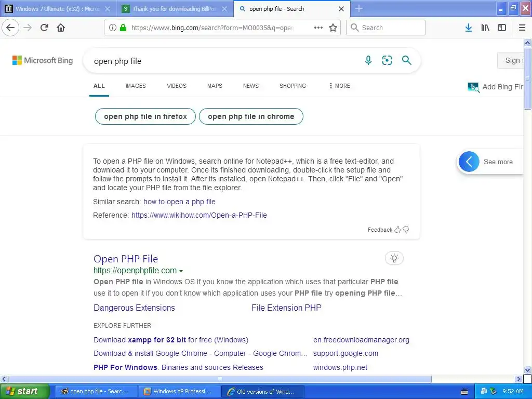Bookmark this page with the star
This screenshot has height=399, width=532.
coord(333,28)
